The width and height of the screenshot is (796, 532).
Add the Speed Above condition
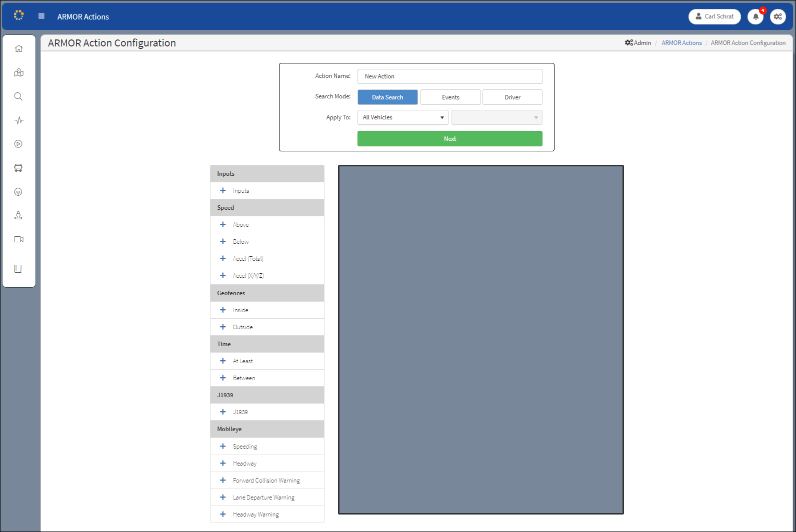223,225
